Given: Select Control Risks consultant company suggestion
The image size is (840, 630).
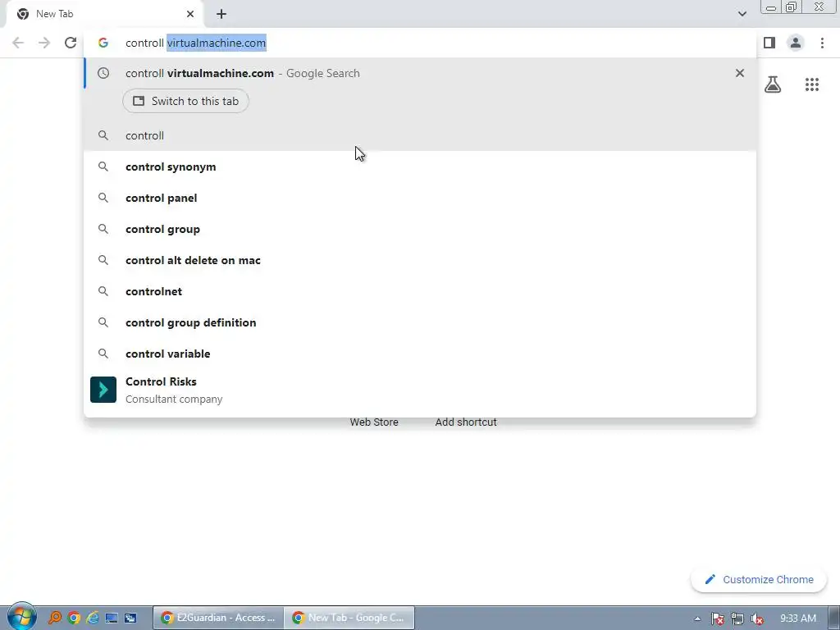Looking at the screenshot, I should 420,390.
